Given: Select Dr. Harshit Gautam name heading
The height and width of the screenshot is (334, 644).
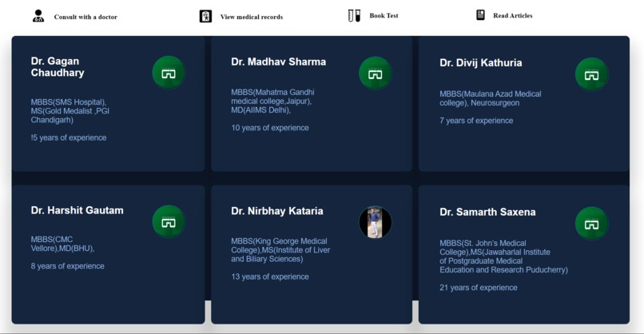Looking at the screenshot, I should 78,210.
